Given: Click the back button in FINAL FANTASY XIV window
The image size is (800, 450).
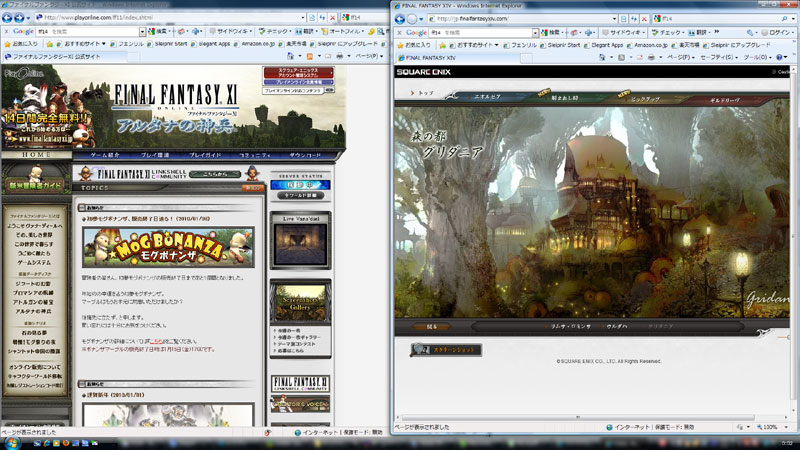Looking at the screenshot, I should click(400, 19).
